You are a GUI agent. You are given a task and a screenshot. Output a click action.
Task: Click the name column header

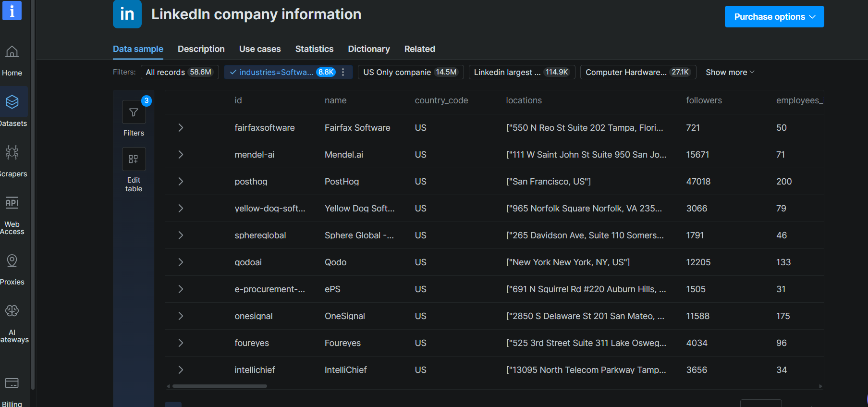[335, 100]
